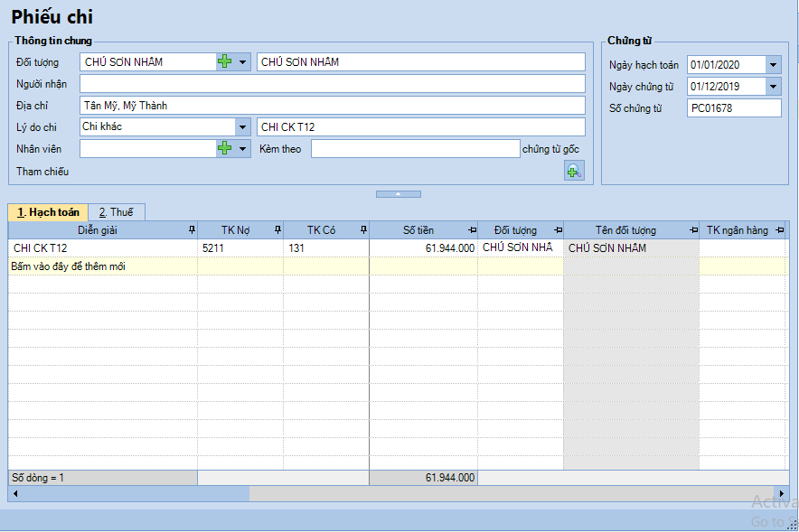The height and width of the screenshot is (532, 799).
Task: Click the Số chứng từ field PC01678
Action: (x=733, y=108)
